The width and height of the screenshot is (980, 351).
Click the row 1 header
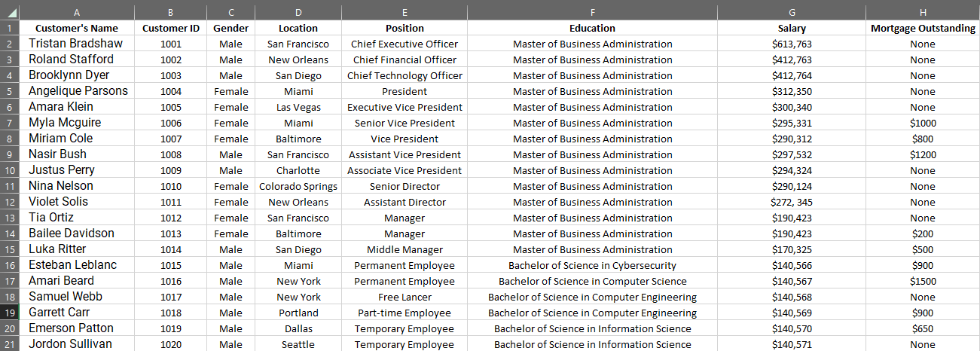[x=10, y=28]
